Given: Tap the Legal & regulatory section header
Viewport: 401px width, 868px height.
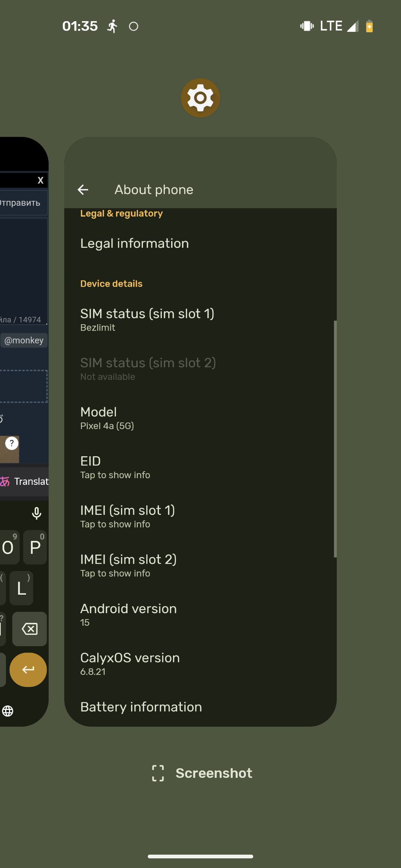Looking at the screenshot, I should pos(121,213).
